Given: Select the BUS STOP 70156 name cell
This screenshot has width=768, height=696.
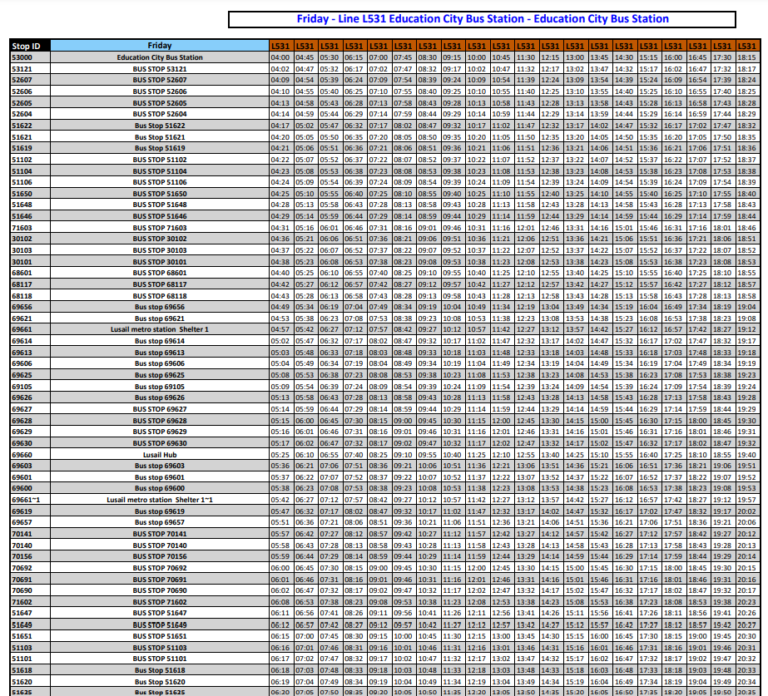Looking at the screenshot, I should [x=159, y=556].
